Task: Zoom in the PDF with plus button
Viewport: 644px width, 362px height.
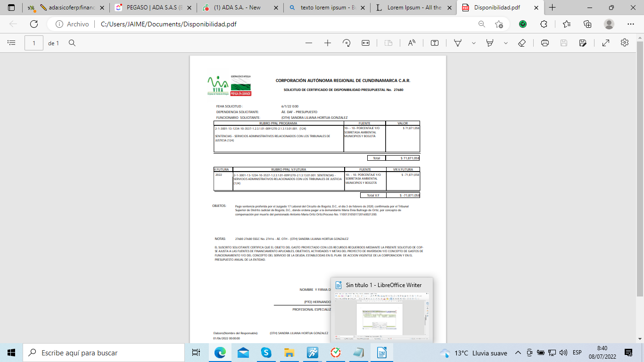Action: (x=328, y=43)
